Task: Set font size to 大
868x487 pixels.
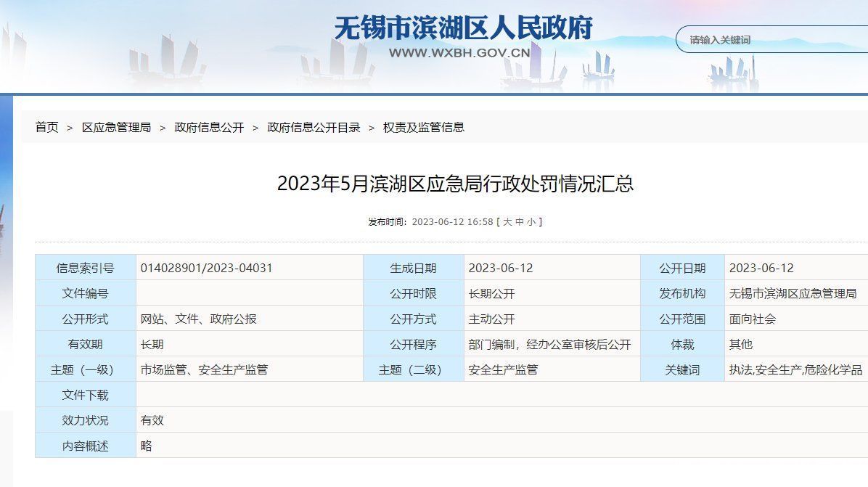Action: [x=507, y=222]
